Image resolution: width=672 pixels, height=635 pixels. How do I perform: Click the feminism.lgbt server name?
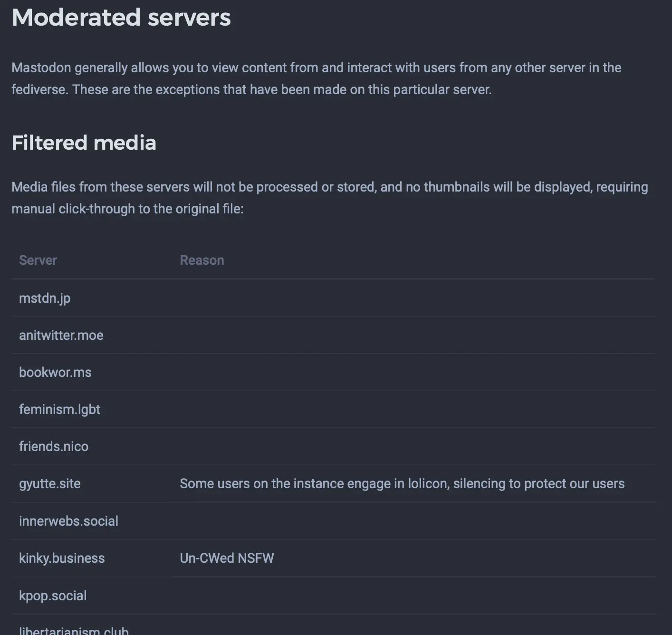click(59, 409)
